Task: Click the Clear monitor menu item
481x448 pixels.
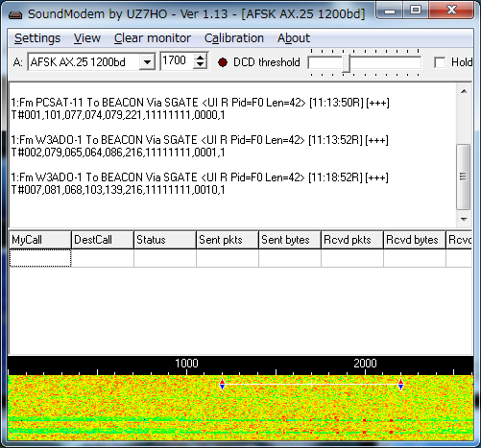Action: click(153, 38)
